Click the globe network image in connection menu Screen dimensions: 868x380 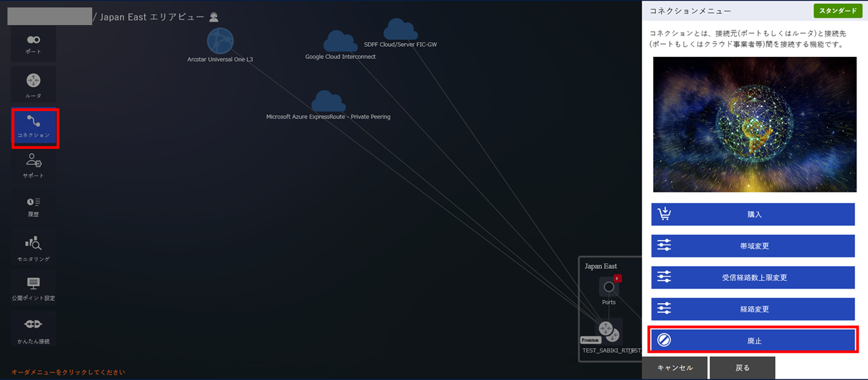(x=755, y=125)
